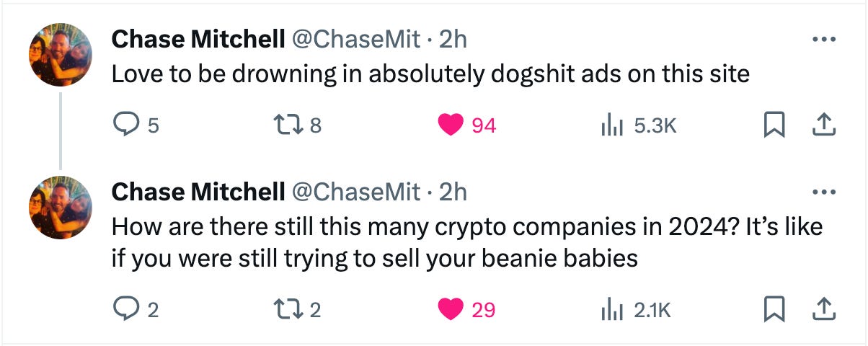Open Chase Mitchell's avatar on second tweet
Viewport: 868px width, 346px height.
click(x=61, y=208)
